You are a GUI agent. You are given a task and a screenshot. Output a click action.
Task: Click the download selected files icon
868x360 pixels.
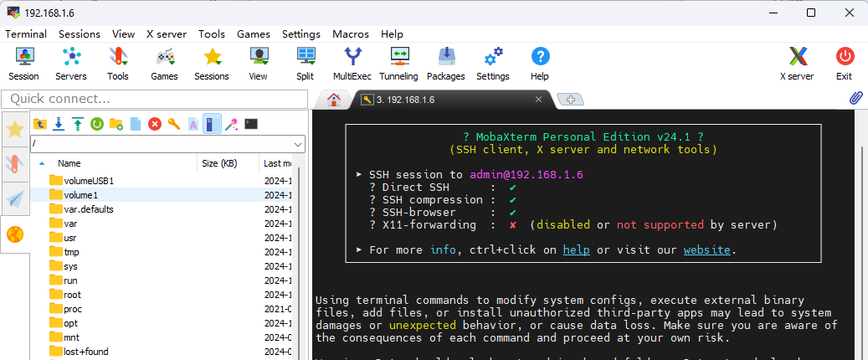(x=59, y=124)
